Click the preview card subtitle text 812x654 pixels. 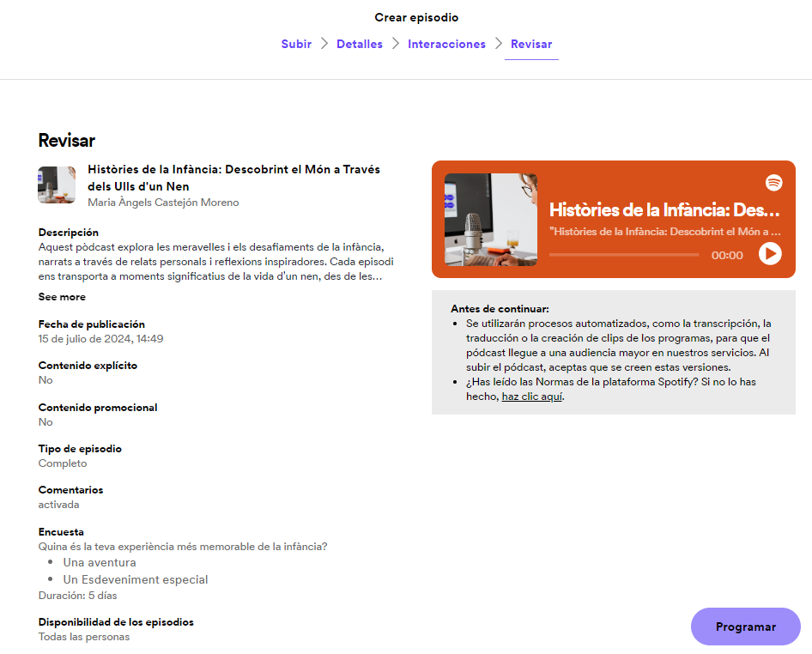point(665,232)
